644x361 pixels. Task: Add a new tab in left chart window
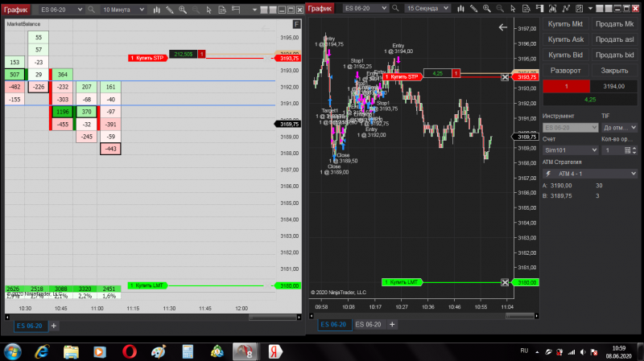click(54, 326)
